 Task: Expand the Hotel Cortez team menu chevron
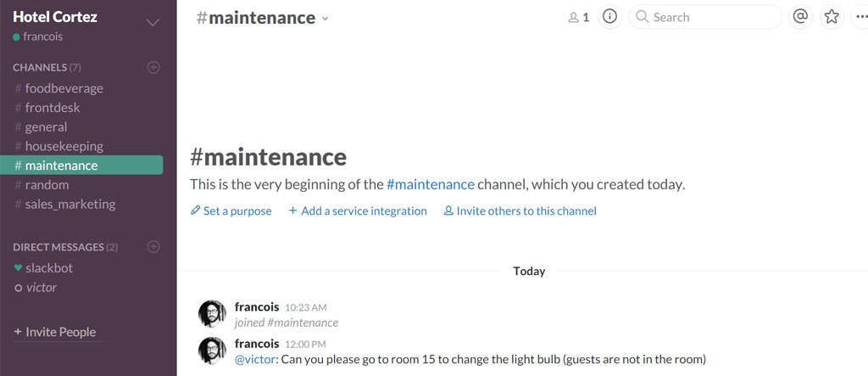pos(153,22)
